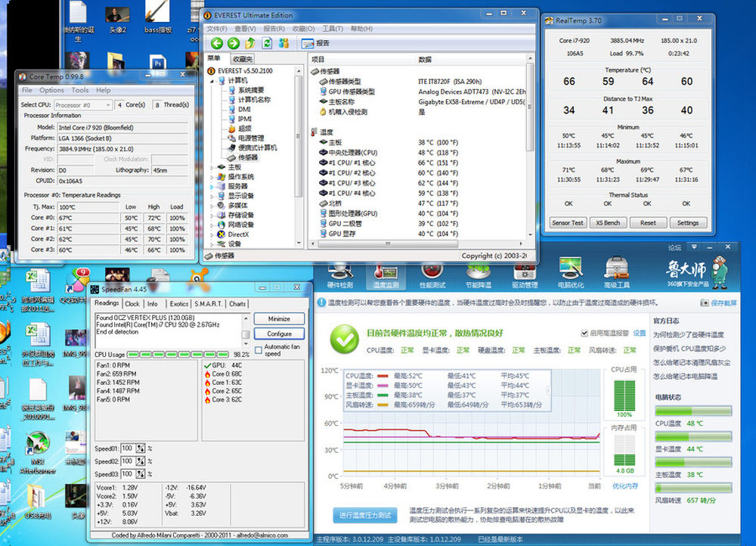Viewport: 756px width, 546px height.
Task: Open 高级工具 in the 鲁大师 toolbar
Action: (x=617, y=272)
